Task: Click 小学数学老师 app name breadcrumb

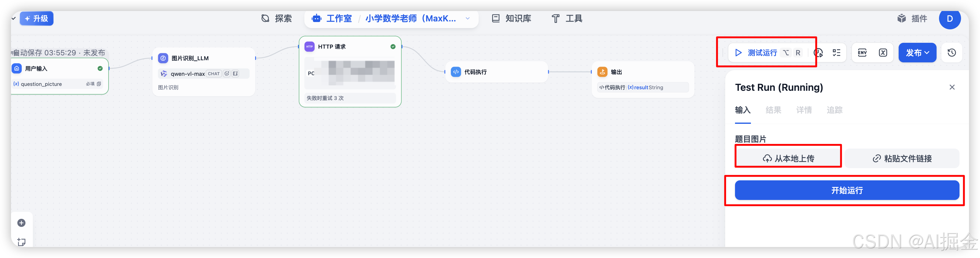Action: (410, 18)
